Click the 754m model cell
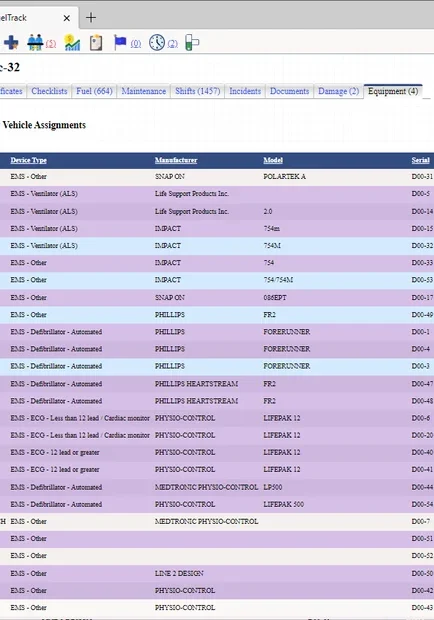Viewport: 434px width, 620px height. 272,229
